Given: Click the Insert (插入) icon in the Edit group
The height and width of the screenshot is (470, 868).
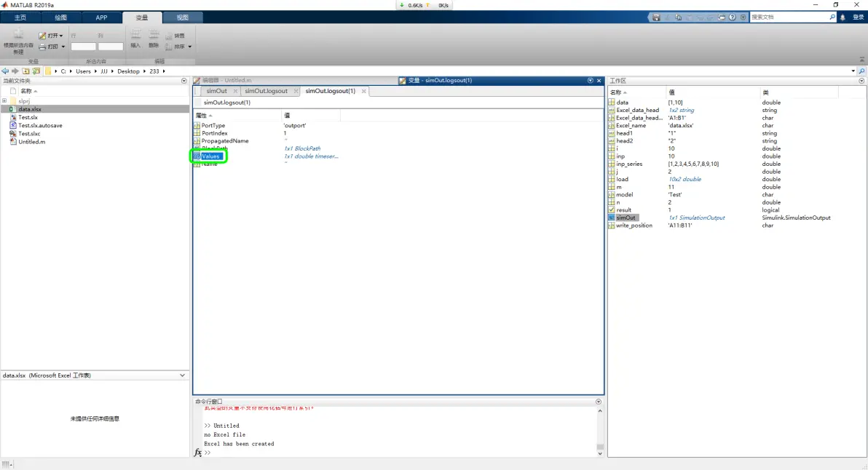Looking at the screenshot, I should tap(135, 35).
